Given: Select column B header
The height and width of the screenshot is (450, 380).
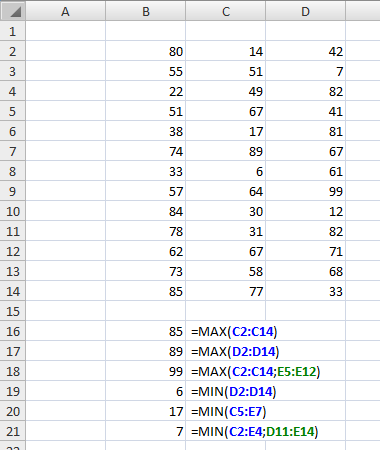Looking at the screenshot, I should tap(146, 11).
